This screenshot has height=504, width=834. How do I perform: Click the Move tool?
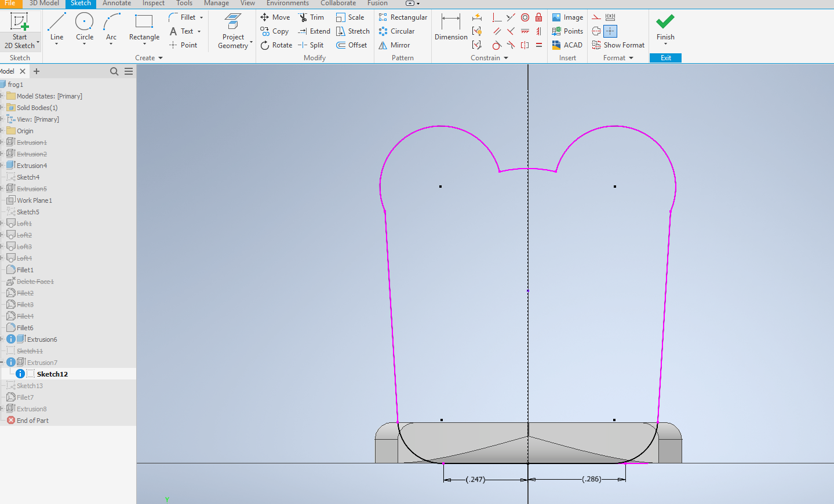(275, 17)
